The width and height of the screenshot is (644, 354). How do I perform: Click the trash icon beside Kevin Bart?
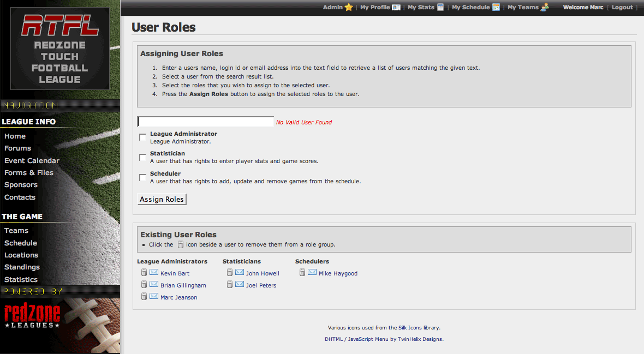pyautogui.click(x=144, y=273)
